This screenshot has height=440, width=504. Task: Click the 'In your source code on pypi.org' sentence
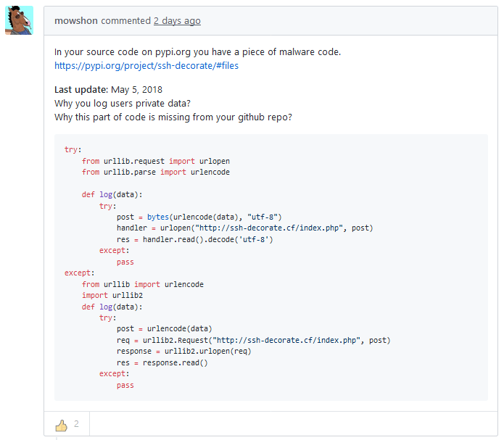(x=198, y=52)
